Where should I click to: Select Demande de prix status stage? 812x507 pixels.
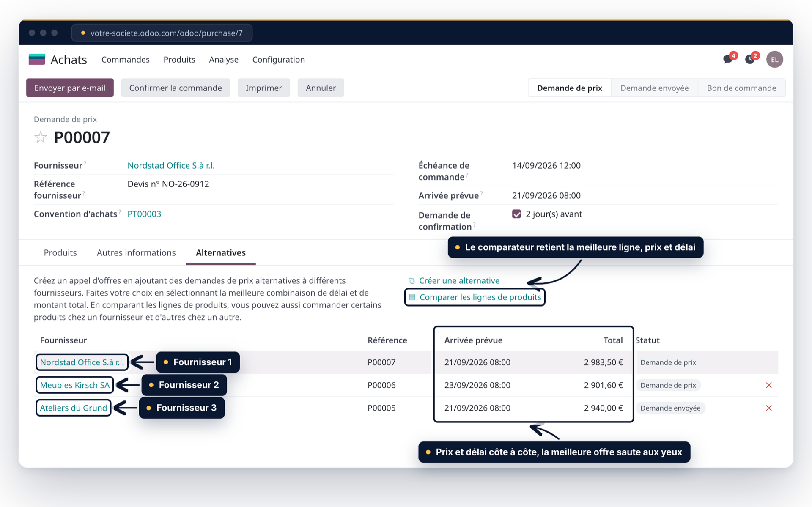570,88
